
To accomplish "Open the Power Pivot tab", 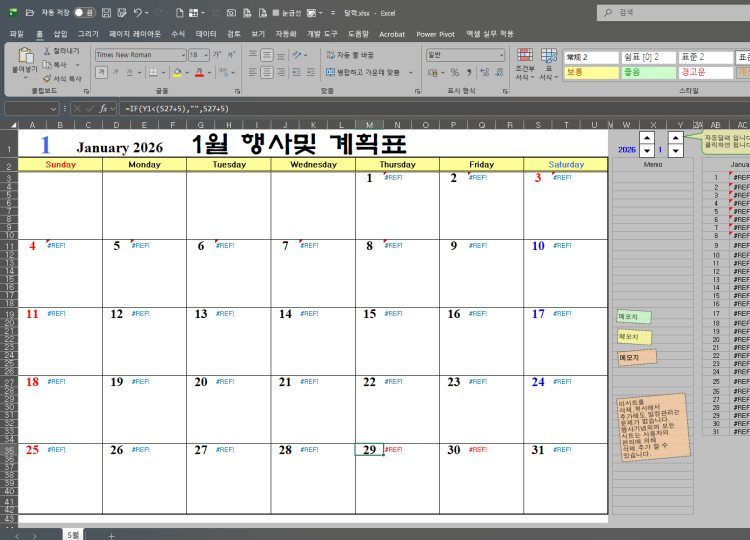I will click(435, 34).
